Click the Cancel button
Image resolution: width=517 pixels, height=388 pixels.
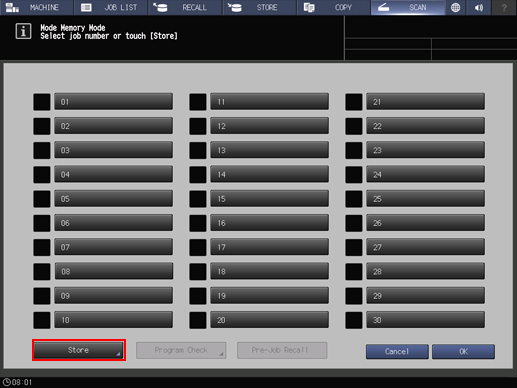click(397, 352)
